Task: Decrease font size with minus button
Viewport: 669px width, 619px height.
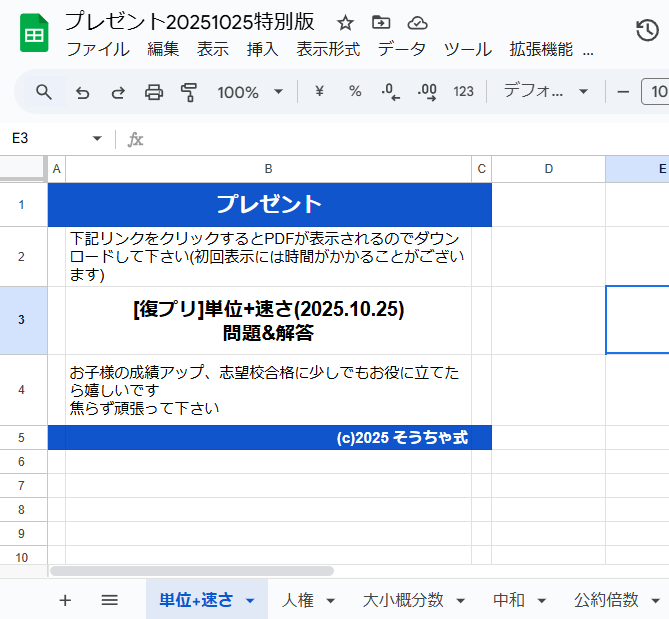Action: coord(623,92)
